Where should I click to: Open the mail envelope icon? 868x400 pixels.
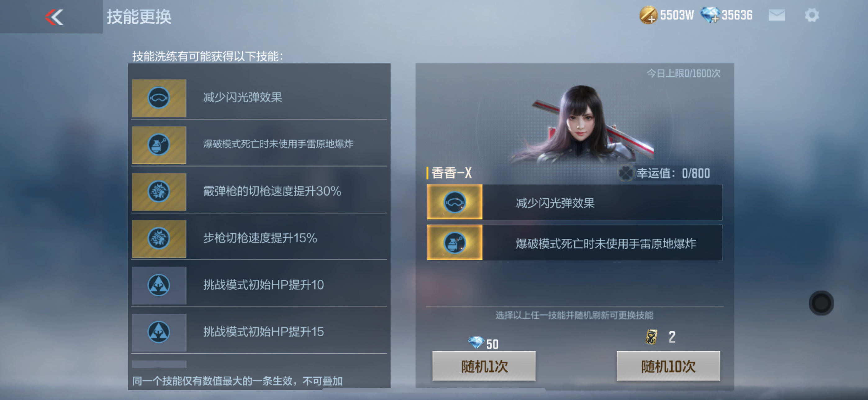coord(777,15)
